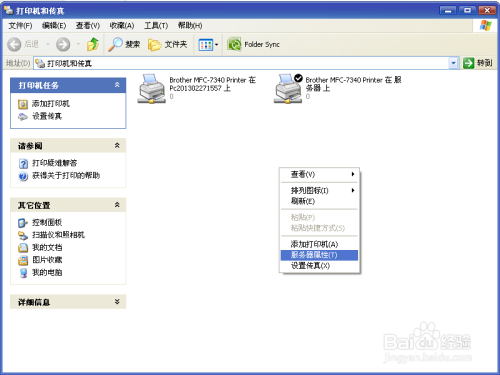Viewport: 500px width, 375px height.
Task: Open Control Panel (控制面板) in Other Places
Action: pyautogui.click(x=47, y=222)
